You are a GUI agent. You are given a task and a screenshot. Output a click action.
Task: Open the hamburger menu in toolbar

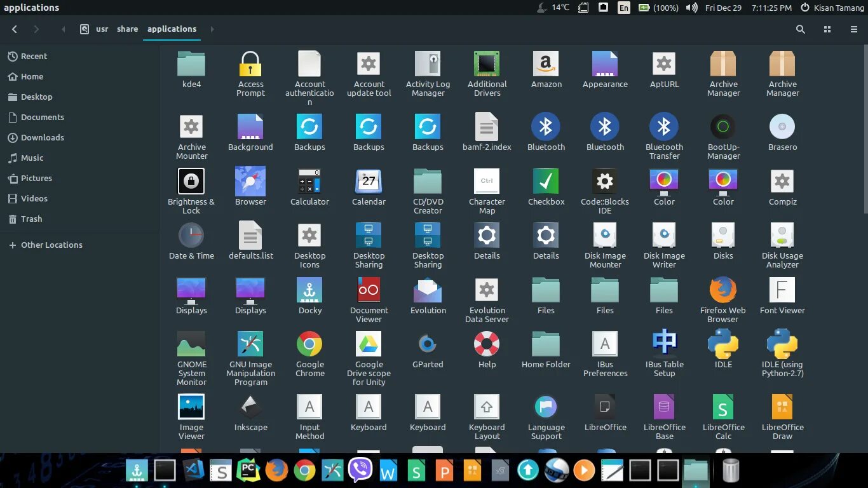(854, 29)
